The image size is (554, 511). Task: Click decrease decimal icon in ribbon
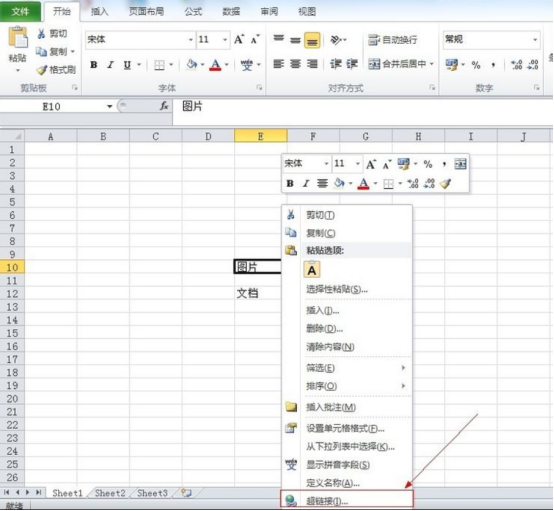[533, 65]
